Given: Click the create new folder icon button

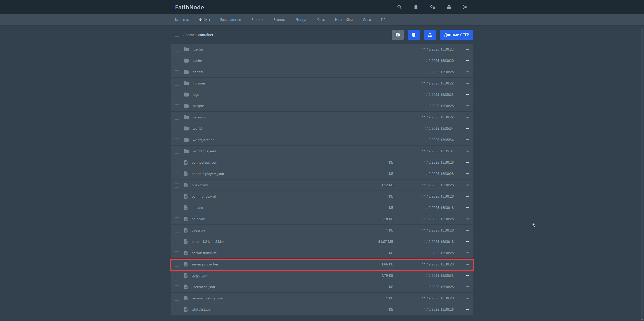Looking at the screenshot, I should point(397,35).
